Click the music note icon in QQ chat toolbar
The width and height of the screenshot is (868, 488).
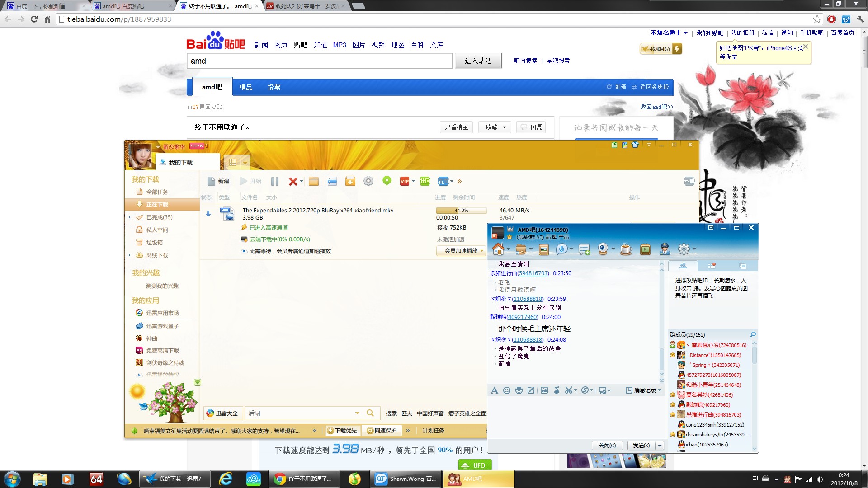click(x=557, y=390)
